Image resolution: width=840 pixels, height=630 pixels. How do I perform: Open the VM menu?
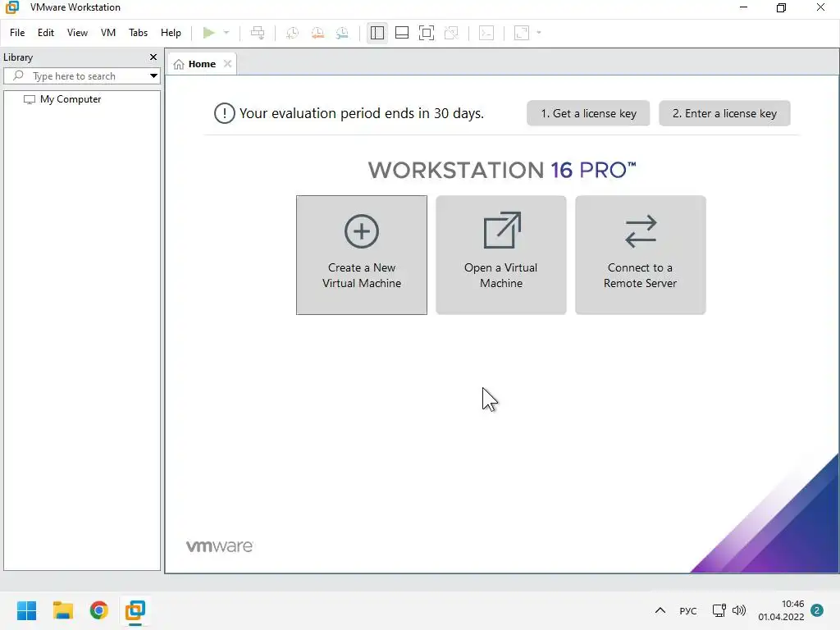(x=108, y=33)
